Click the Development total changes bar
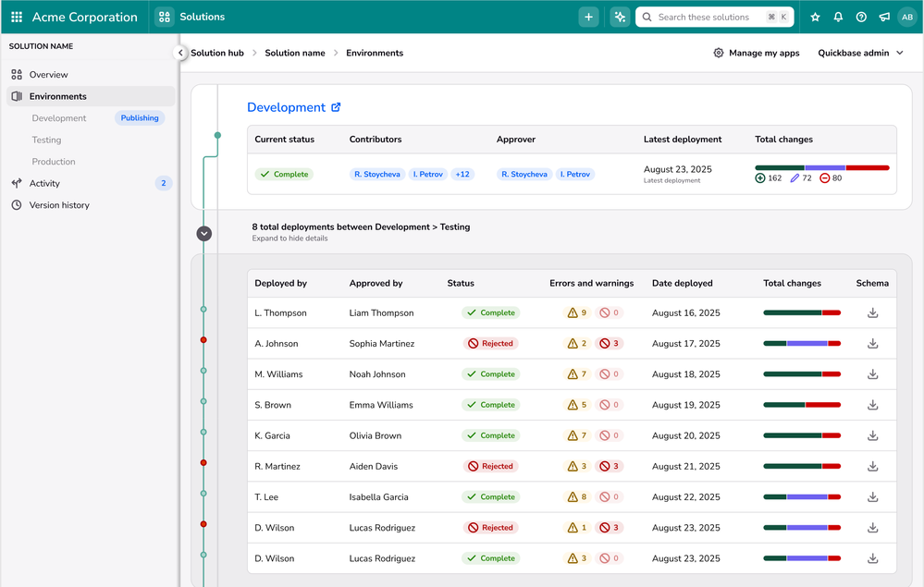The width and height of the screenshot is (924, 587). pos(821,168)
